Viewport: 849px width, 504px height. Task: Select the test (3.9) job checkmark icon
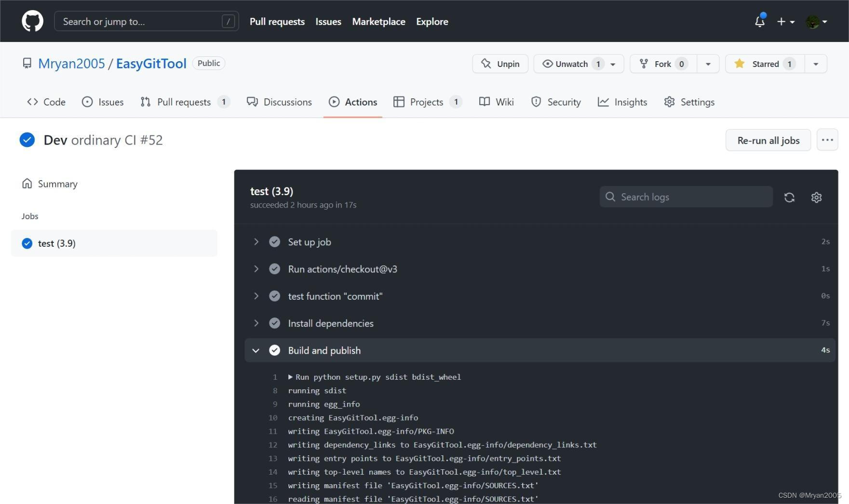27,243
